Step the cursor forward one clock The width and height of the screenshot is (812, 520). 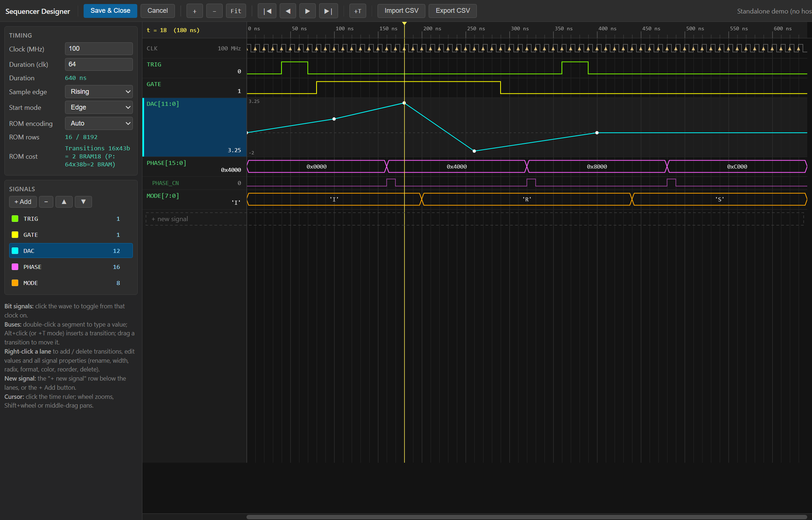(307, 11)
